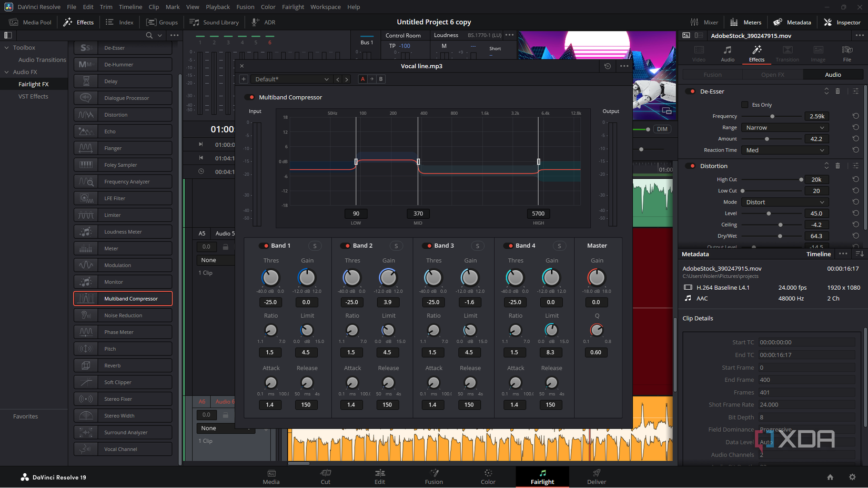Open the Mixer panel
868x488 pixels.
[704, 22]
